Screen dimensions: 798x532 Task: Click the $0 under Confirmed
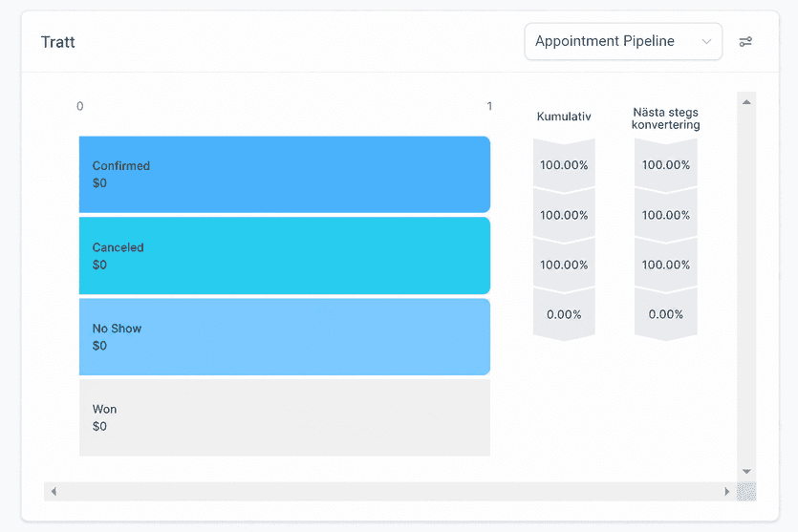tap(99, 183)
